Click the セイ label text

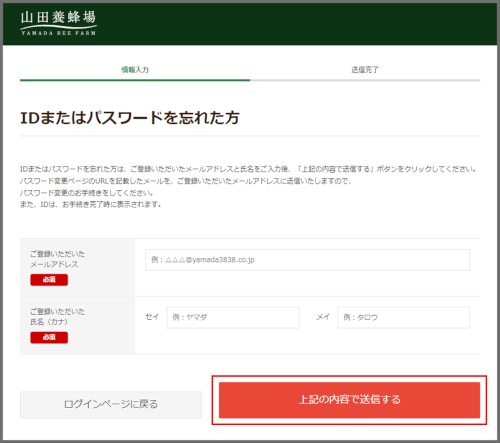click(152, 317)
